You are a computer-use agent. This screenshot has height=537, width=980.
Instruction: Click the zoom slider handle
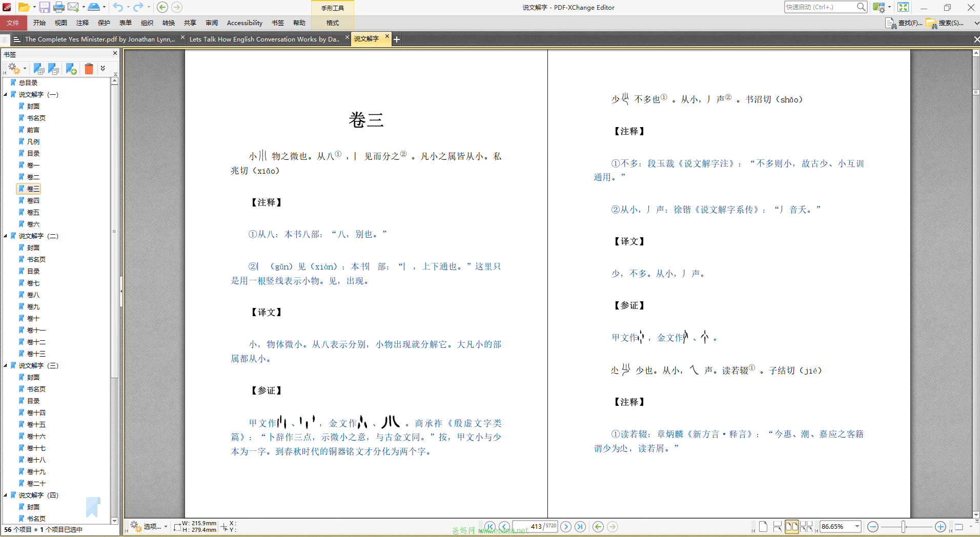coord(904,527)
